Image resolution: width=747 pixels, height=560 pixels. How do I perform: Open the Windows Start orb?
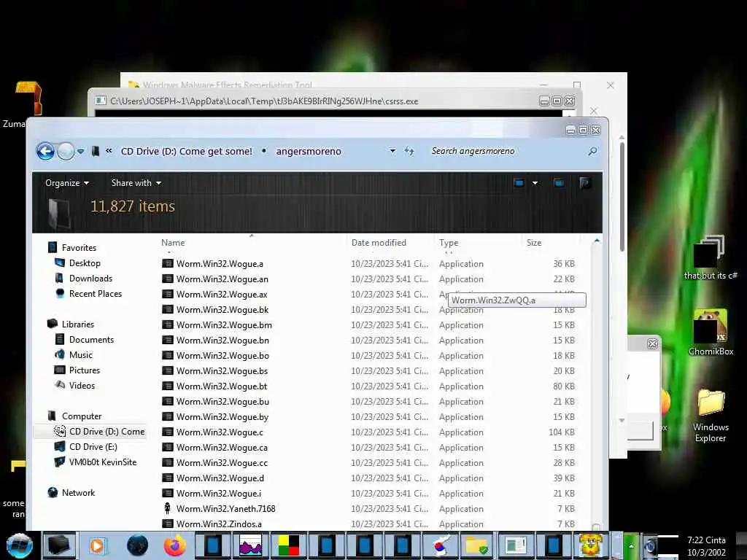pyautogui.click(x=20, y=545)
